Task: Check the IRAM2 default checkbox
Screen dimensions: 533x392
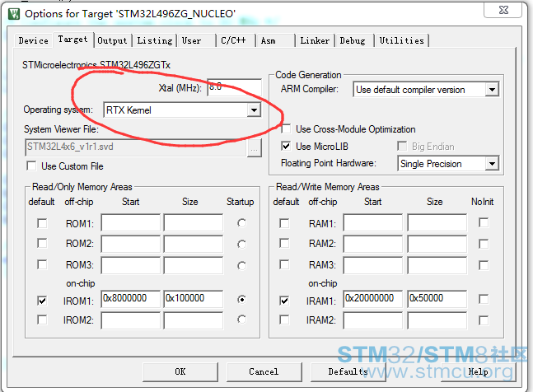Action: coord(284,320)
